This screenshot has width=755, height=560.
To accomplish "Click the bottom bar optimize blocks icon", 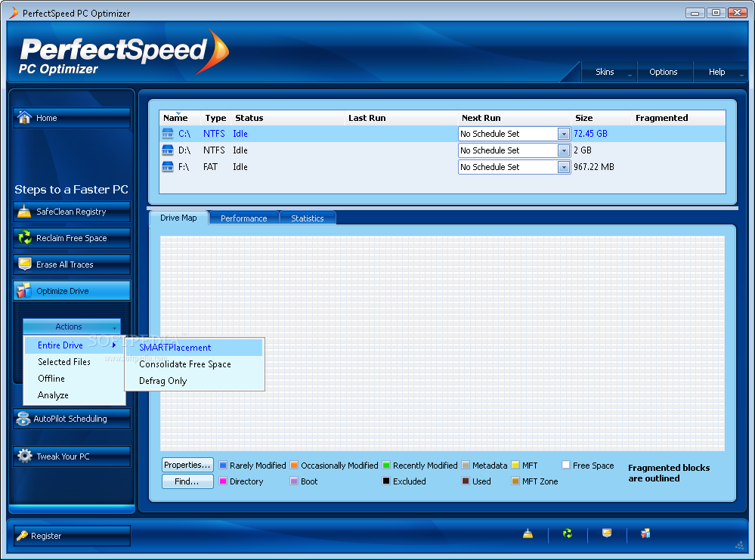I will point(645,533).
